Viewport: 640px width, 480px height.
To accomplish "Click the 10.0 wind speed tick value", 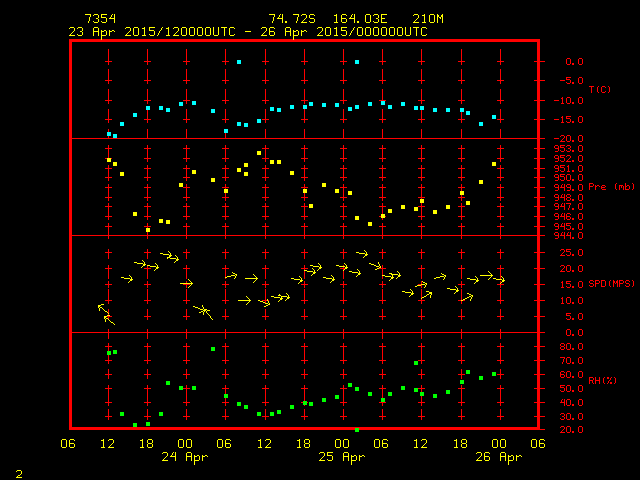I will pos(571,301).
